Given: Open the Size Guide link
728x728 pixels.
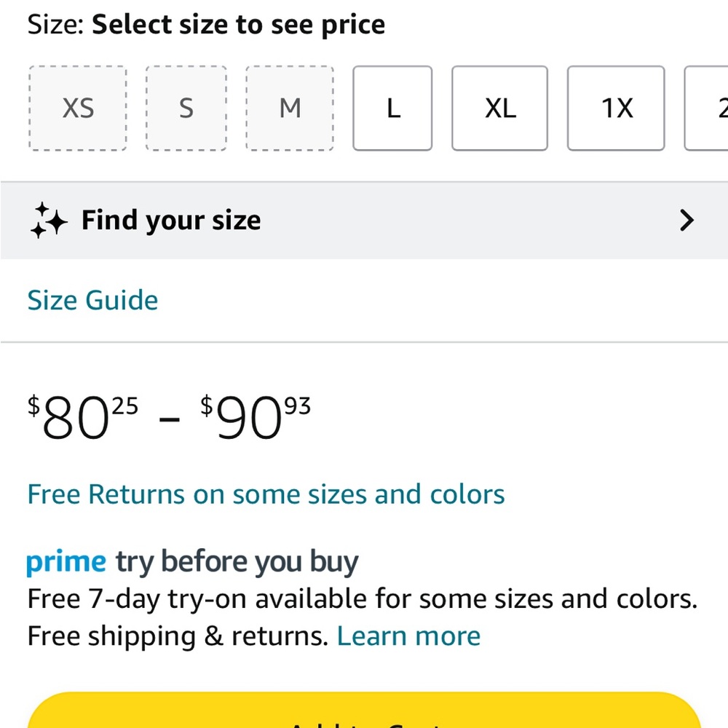Looking at the screenshot, I should [92, 301].
